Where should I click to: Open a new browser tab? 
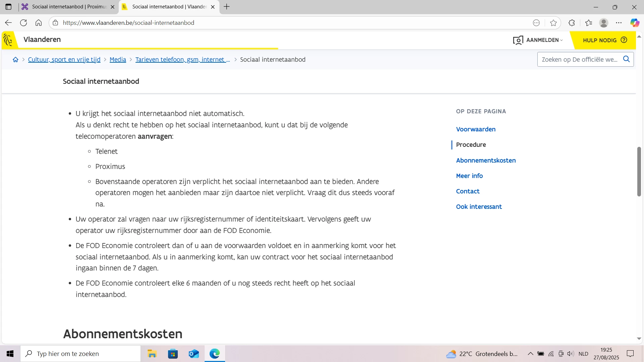tap(227, 7)
